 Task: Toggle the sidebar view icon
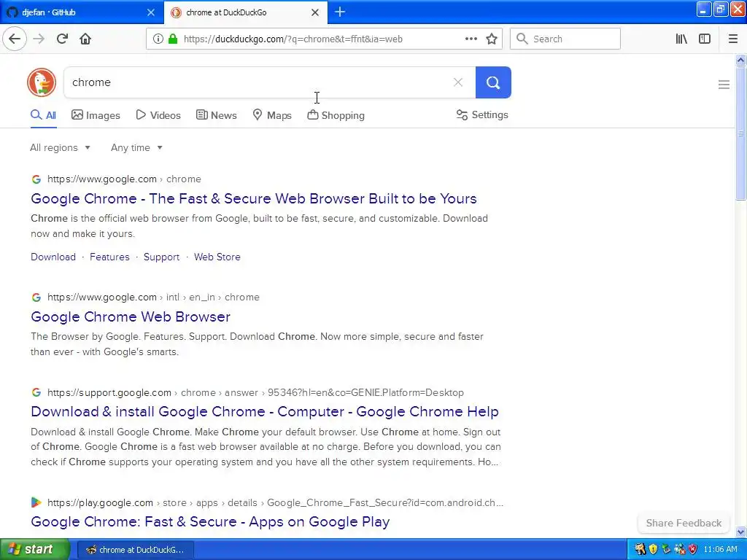click(705, 39)
